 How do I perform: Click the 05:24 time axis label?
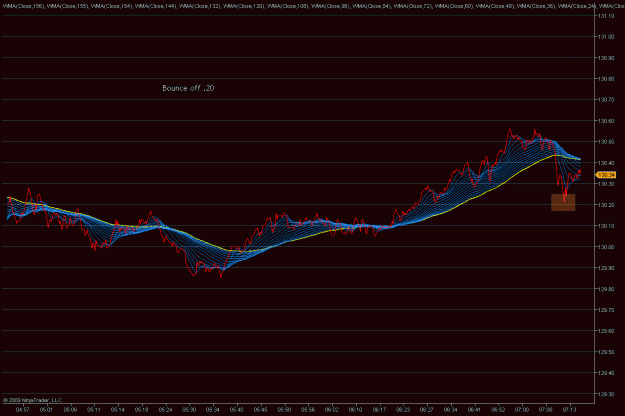pos(165,410)
